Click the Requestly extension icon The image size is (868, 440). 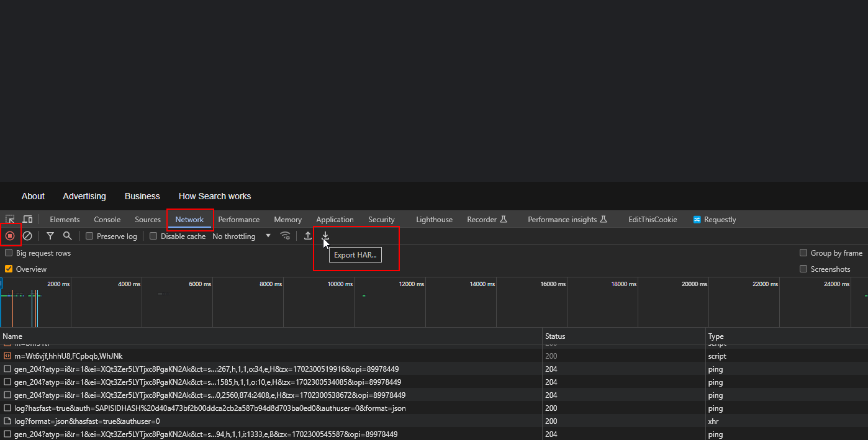[x=697, y=220]
